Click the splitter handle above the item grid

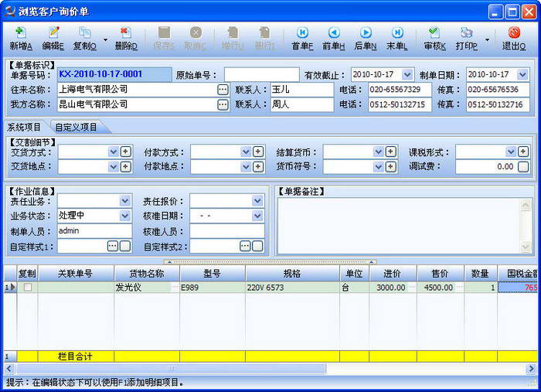click(270, 262)
